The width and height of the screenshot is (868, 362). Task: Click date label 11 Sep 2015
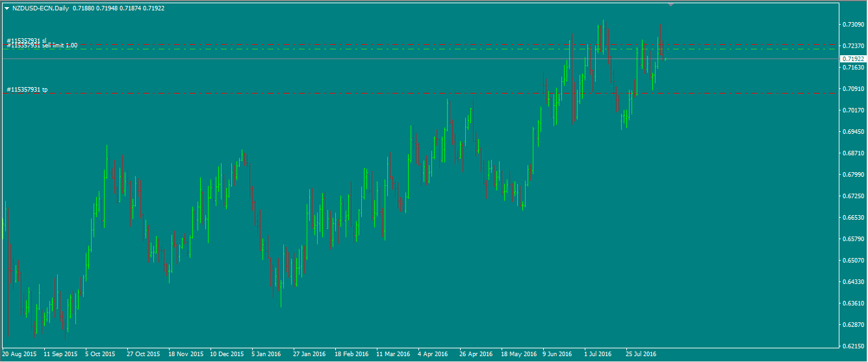(x=60, y=354)
